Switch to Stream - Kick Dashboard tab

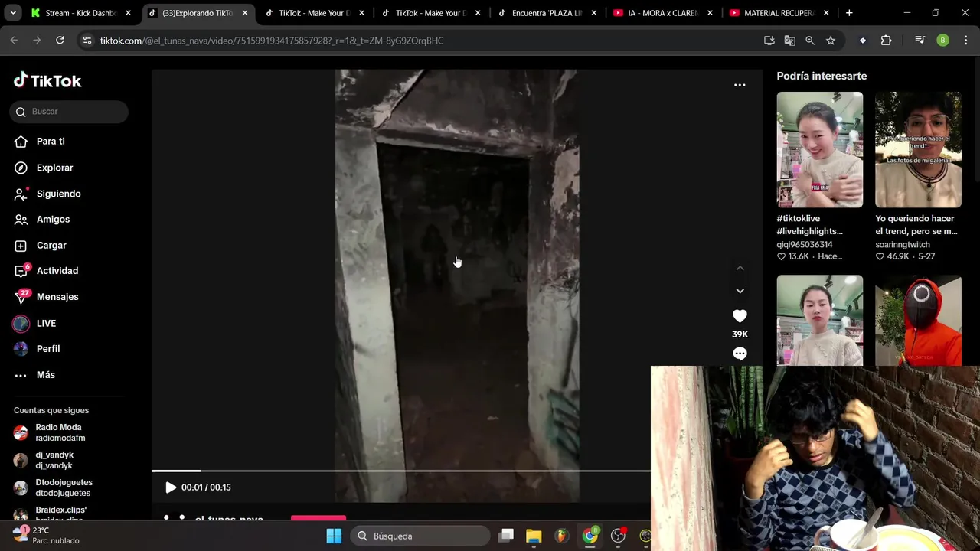pyautogui.click(x=80, y=13)
